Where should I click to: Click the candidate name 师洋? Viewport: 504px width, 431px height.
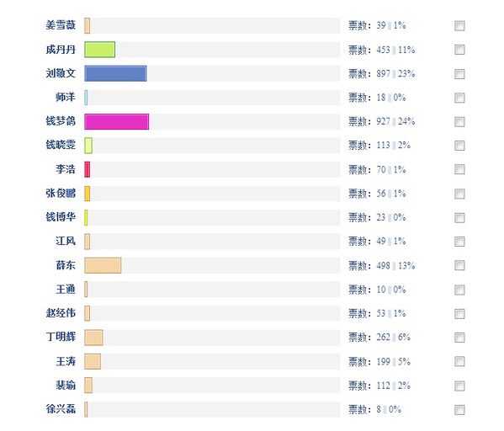point(66,97)
